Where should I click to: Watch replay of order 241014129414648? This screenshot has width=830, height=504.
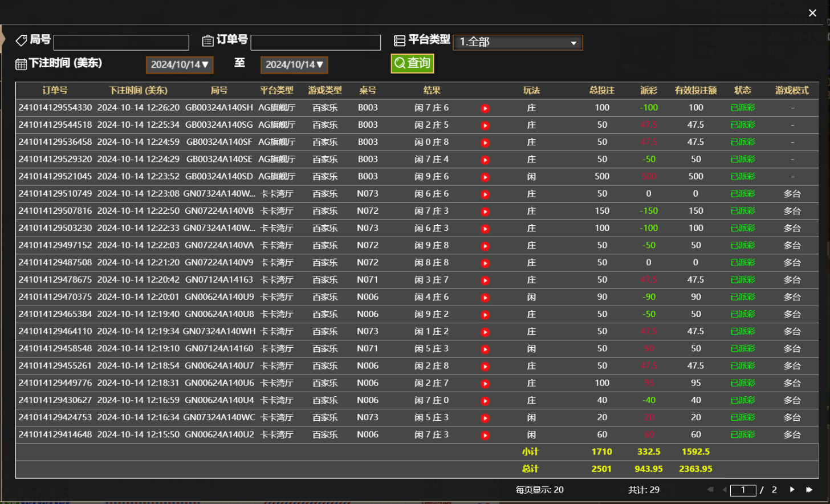click(485, 436)
